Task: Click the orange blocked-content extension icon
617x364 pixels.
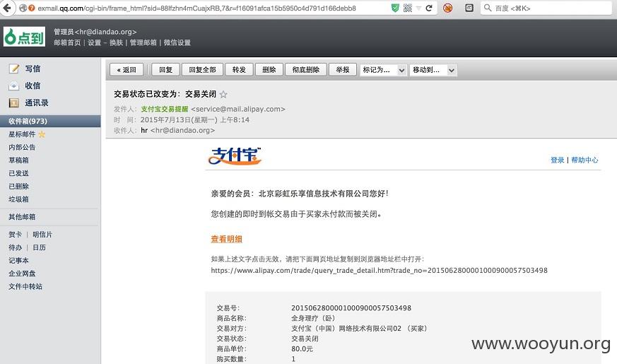Action: click(447, 8)
